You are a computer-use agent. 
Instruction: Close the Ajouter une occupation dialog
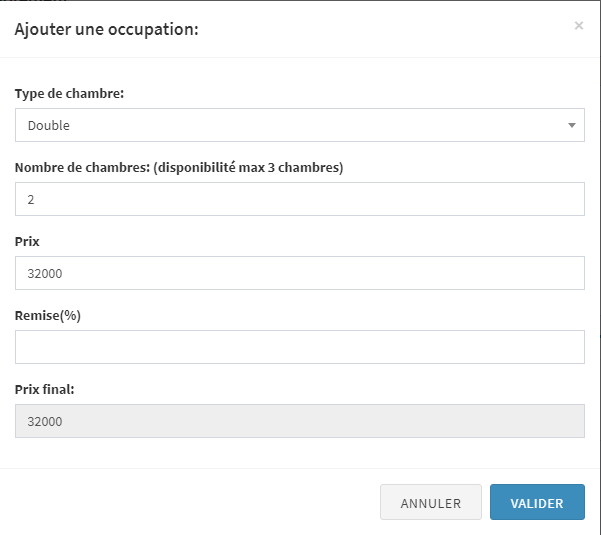578,26
